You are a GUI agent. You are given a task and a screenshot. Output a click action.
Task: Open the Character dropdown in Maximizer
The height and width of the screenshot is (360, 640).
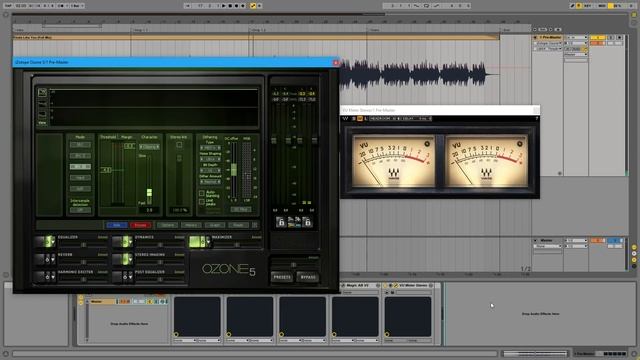[x=149, y=147]
